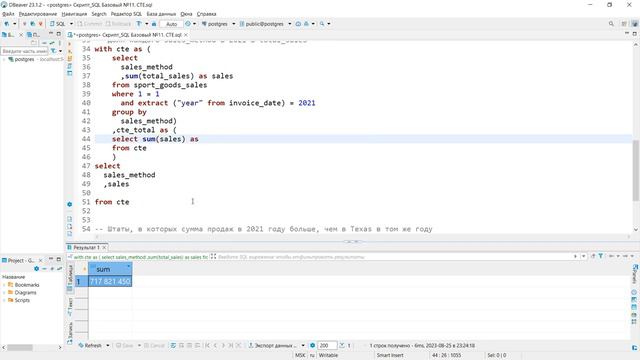The width and height of the screenshot is (640, 360).
Task: Open the Справка menu
Action: pos(207,14)
